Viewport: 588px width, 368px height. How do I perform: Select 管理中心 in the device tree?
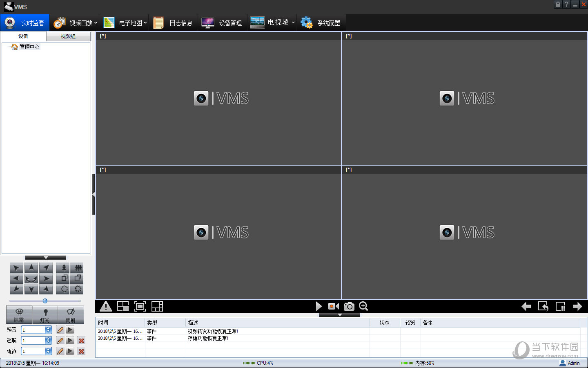point(29,47)
